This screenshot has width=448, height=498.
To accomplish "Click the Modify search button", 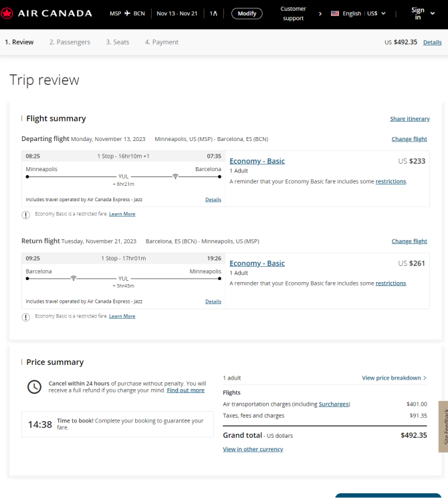I will (x=247, y=13).
